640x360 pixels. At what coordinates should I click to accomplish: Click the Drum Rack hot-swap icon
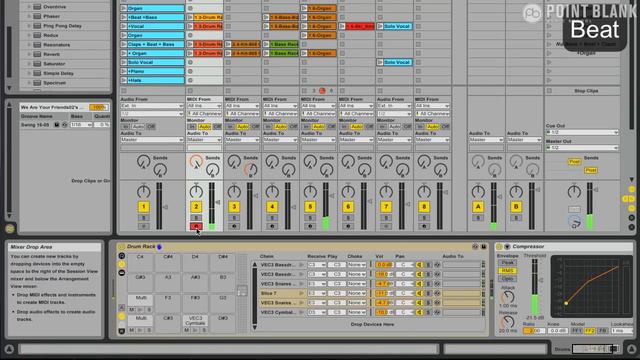pos(475,247)
